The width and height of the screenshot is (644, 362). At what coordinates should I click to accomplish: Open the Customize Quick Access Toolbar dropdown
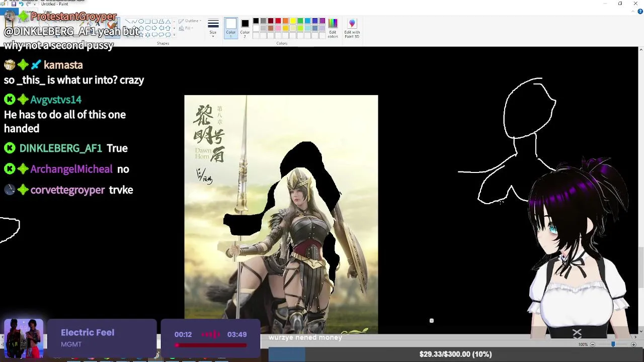(x=35, y=5)
